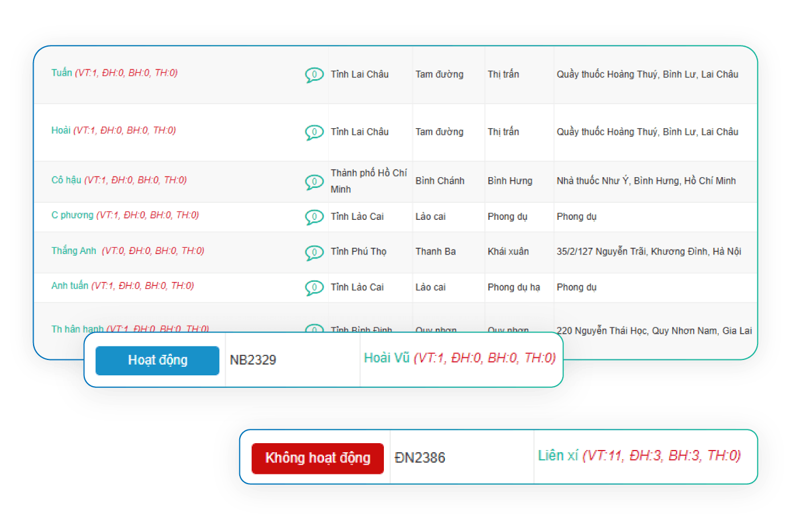This screenshot has width=790, height=532.
Task: Click the blue Hoạt động status button
Action: click(157, 361)
